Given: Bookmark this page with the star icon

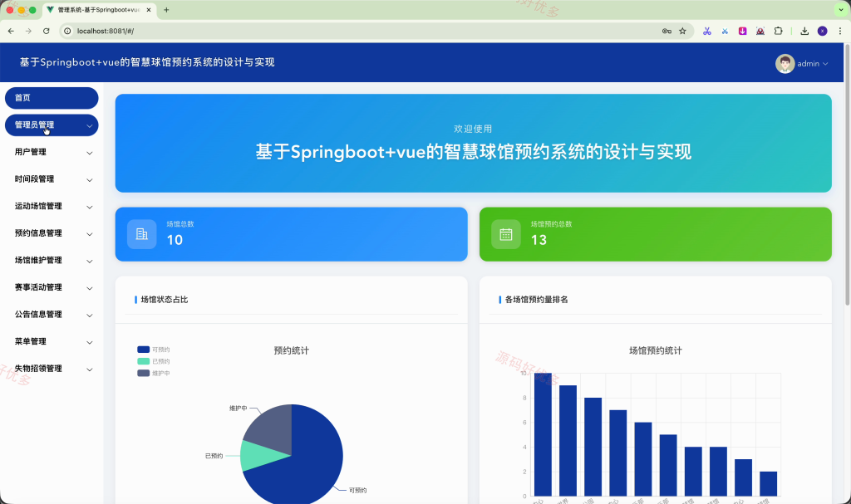Looking at the screenshot, I should pos(683,31).
